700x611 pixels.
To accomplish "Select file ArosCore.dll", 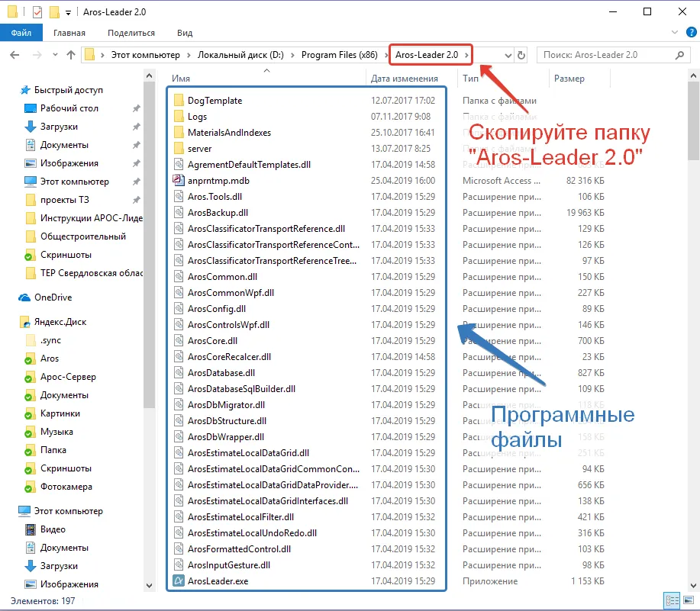I will pyautogui.click(x=212, y=341).
